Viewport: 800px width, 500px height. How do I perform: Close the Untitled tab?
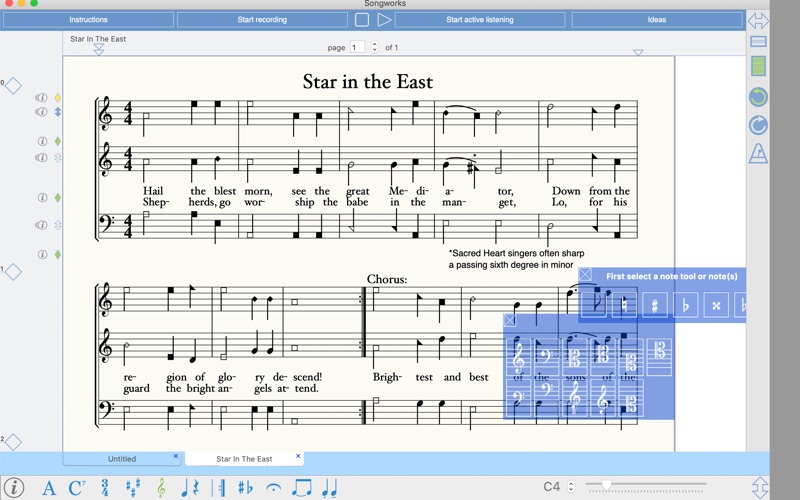coord(176,456)
